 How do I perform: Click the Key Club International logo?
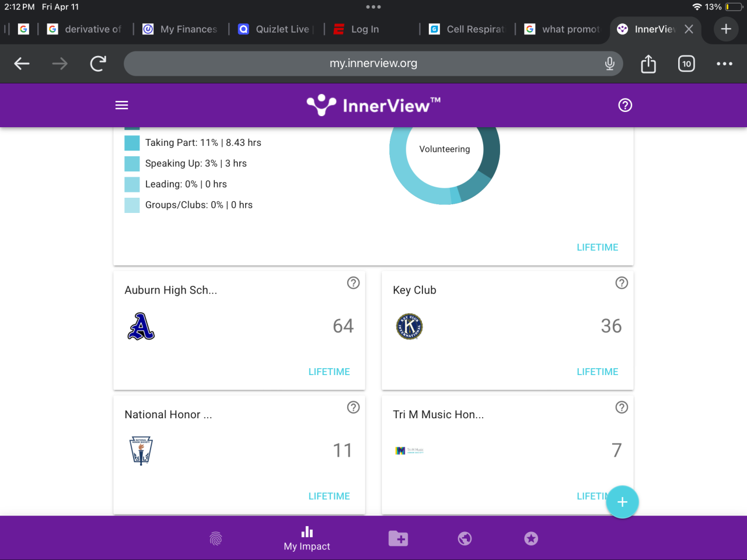coord(409,326)
